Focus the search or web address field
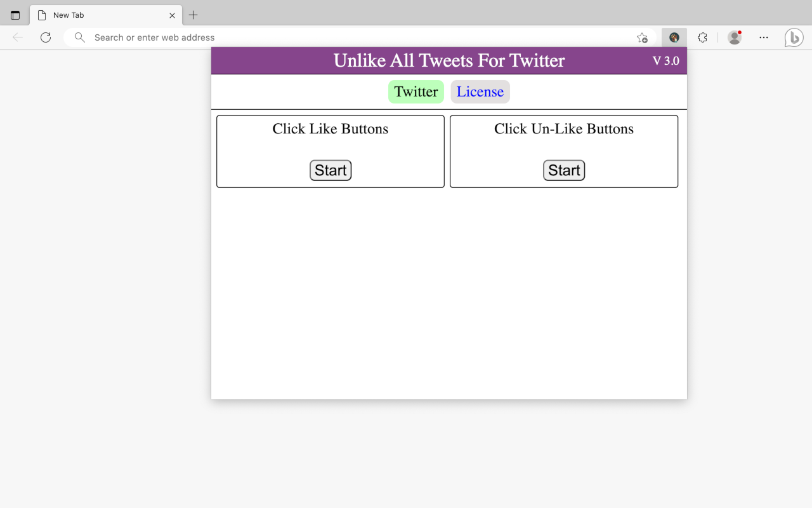Viewport: 812px width, 508px height. coord(358,37)
